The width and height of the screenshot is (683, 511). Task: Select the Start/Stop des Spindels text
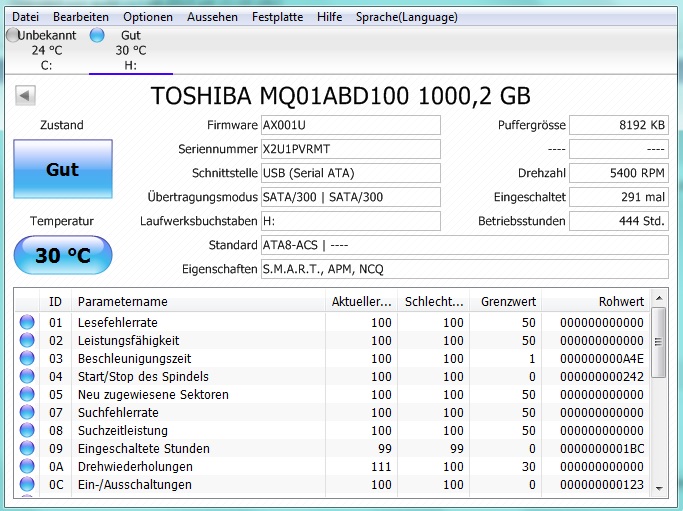pos(143,376)
